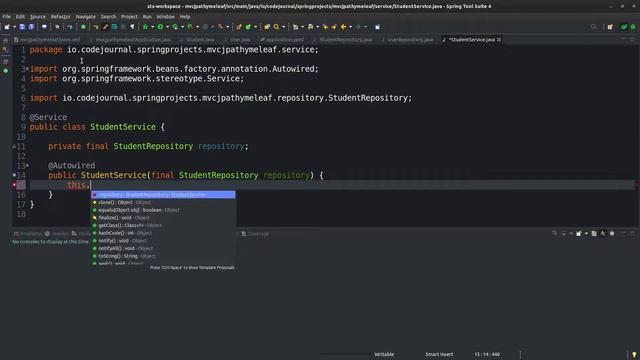Click the green Spring perspective icon
The height and width of the screenshot is (360, 640).
624,27
